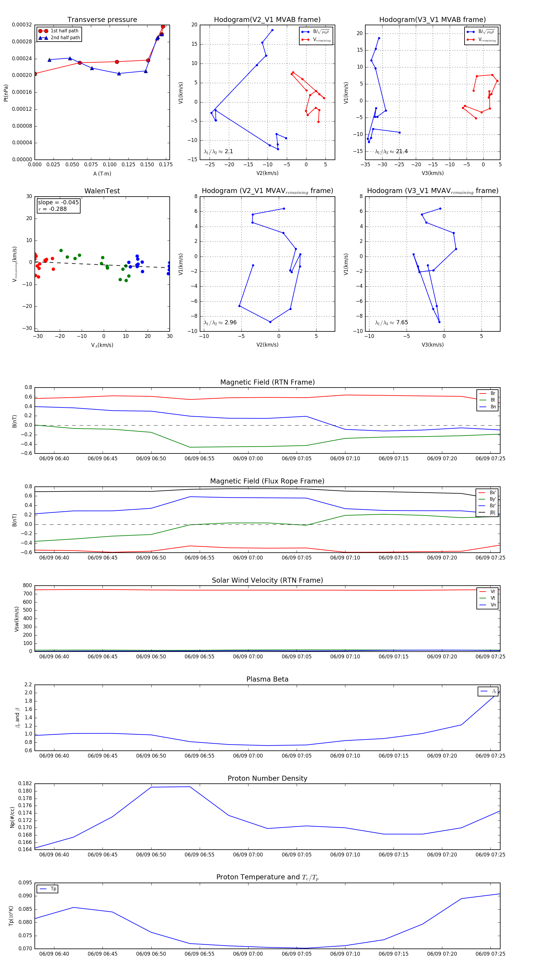The image size is (535, 980).
Task: Select the "Vt" legend entry
Action: (487, 598)
